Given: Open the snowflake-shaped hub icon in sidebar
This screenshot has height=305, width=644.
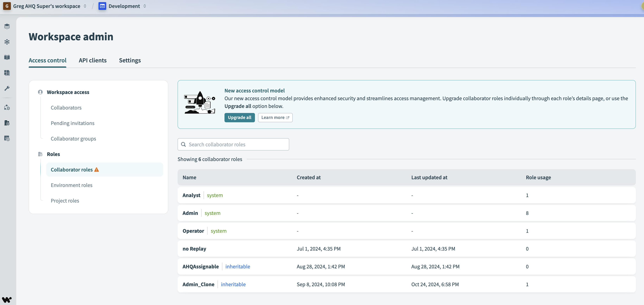Looking at the screenshot, I should pos(7,42).
